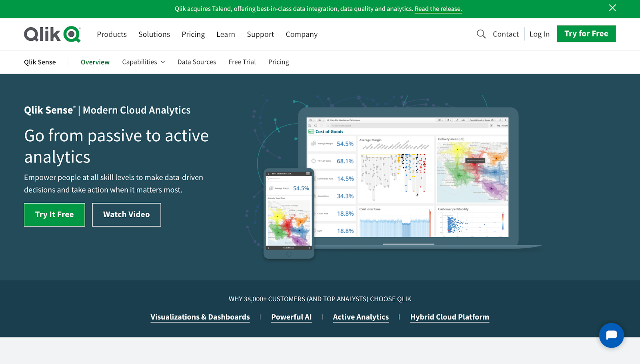640x364 pixels.
Task: Select the Free Trial tab
Action: coord(242,62)
